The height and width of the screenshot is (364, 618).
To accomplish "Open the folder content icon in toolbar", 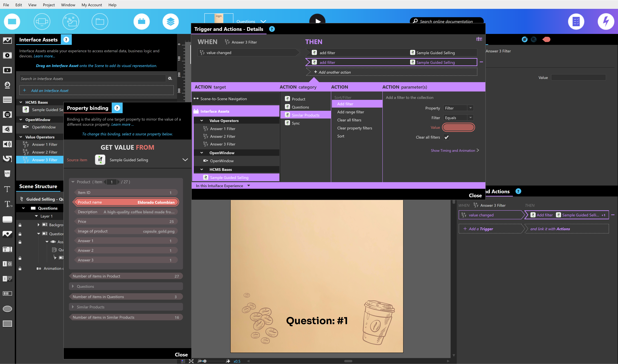I will point(100,22).
